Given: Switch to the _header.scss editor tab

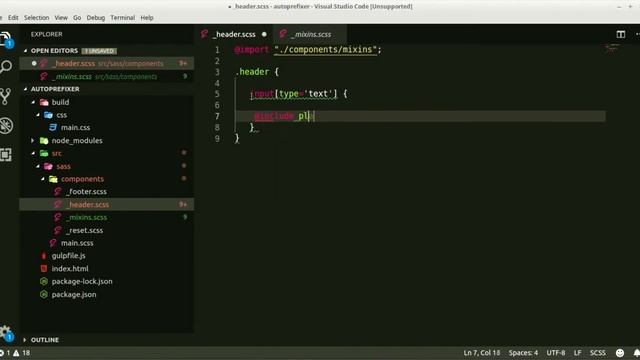Looking at the screenshot, I should pos(234,34).
